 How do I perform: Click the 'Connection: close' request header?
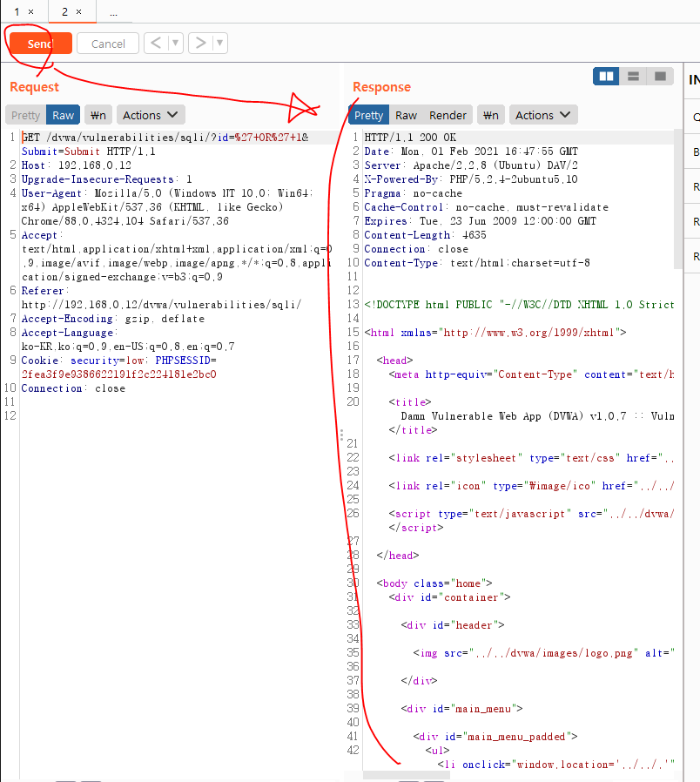pyautogui.click(x=73, y=388)
